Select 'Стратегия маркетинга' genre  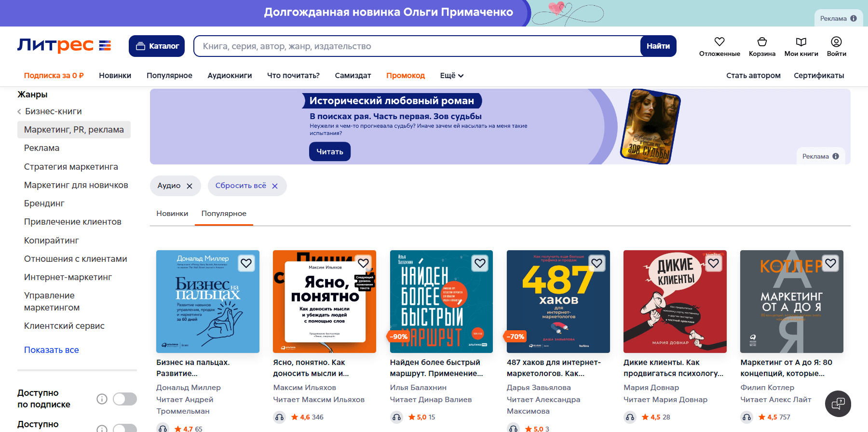(x=71, y=167)
